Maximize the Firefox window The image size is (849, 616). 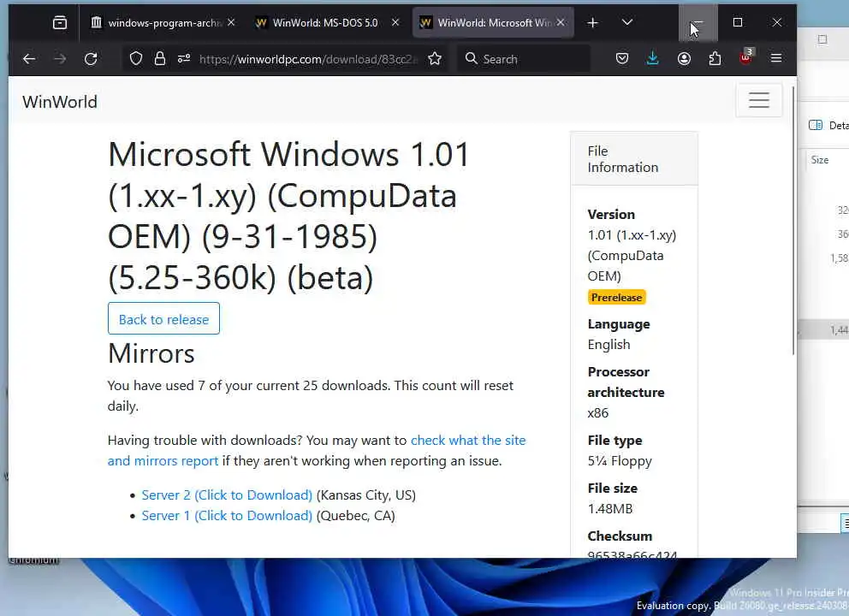pyautogui.click(x=738, y=22)
